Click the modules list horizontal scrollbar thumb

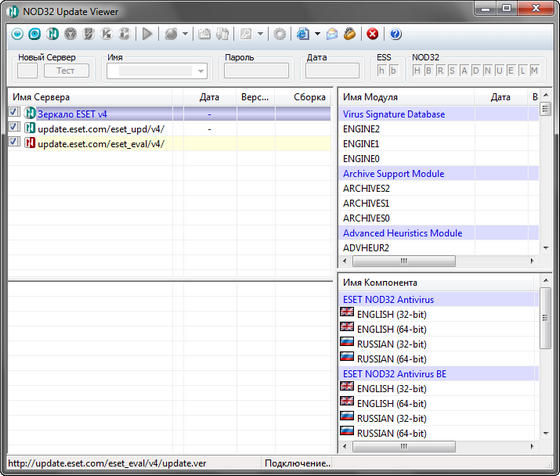pos(404,261)
